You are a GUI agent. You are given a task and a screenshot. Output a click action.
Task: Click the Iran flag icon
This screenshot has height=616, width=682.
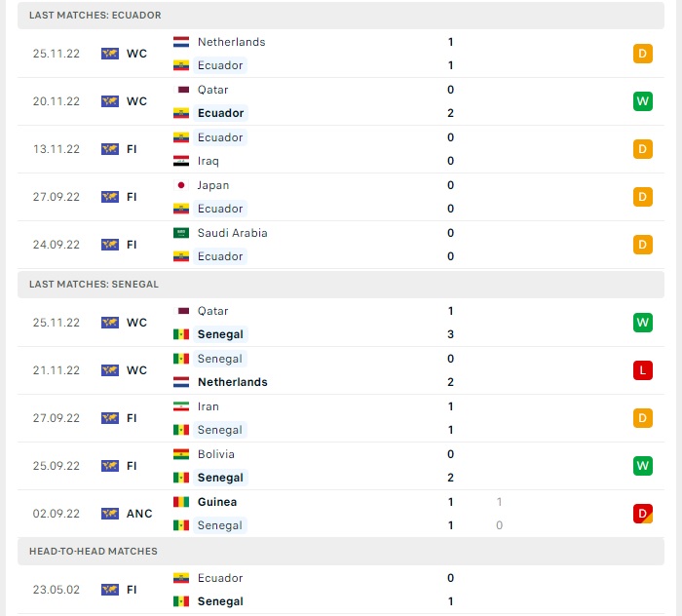tap(180, 406)
